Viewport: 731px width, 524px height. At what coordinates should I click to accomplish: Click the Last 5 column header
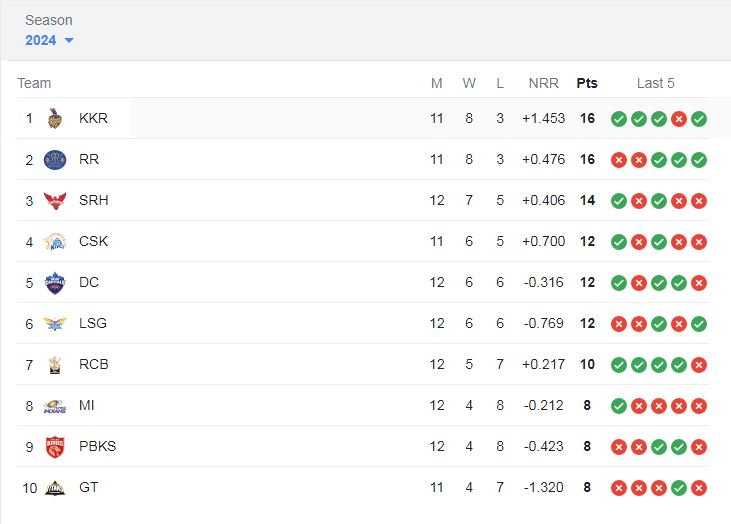click(x=655, y=83)
